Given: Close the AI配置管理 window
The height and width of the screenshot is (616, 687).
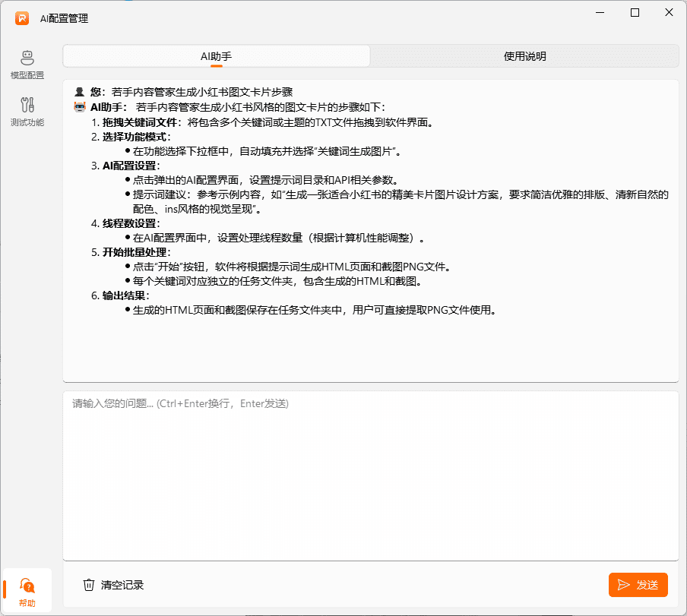Looking at the screenshot, I should coord(668,12).
